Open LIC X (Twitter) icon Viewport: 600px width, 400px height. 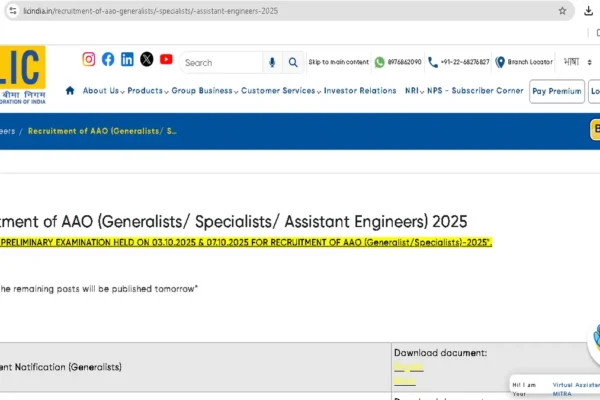click(x=147, y=59)
